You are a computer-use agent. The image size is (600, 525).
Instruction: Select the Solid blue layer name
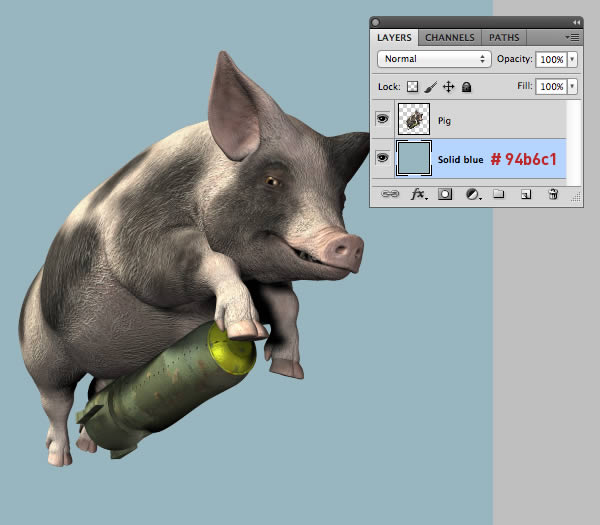coord(460,159)
